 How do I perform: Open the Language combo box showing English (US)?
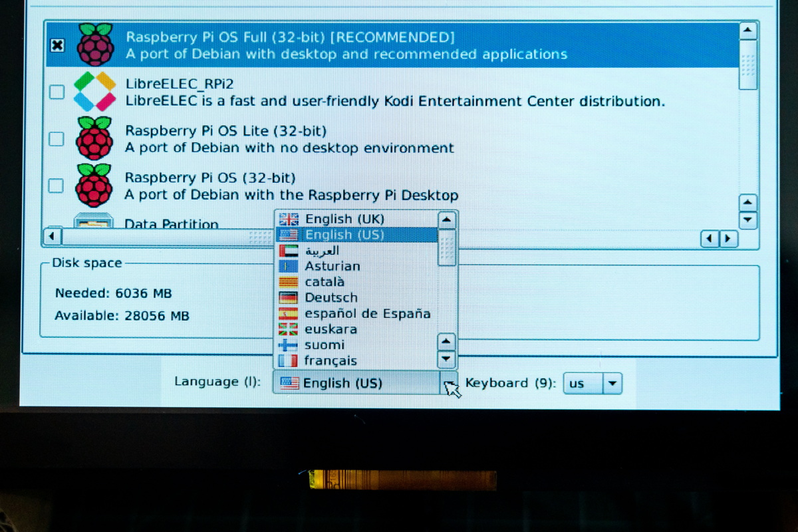[x=365, y=383]
